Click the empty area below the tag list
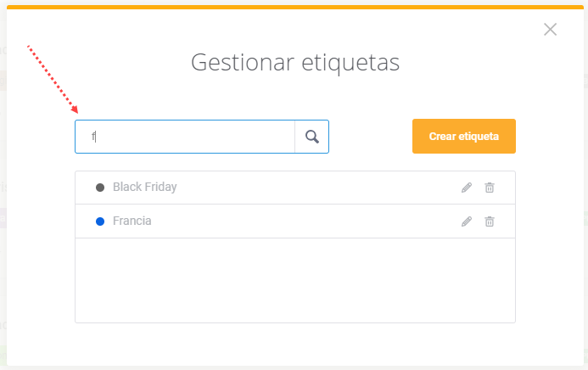This screenshot has width=588, height=370. pos(295,280)
